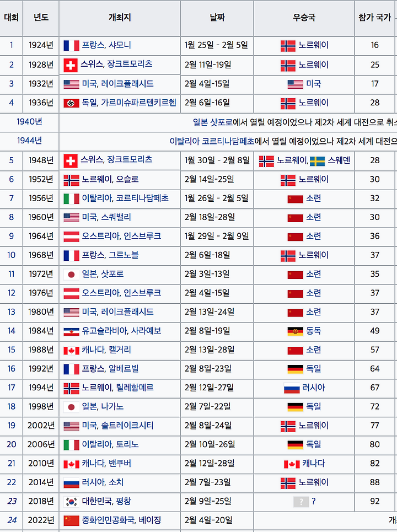
Task: Open the 릴레함메르 host city link
Action: 135,388
